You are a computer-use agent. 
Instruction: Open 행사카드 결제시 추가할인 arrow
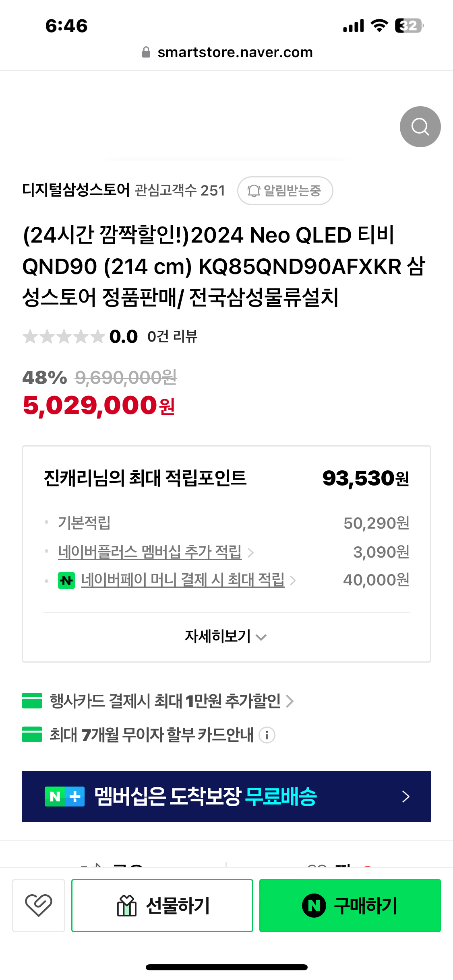[290, 701]
